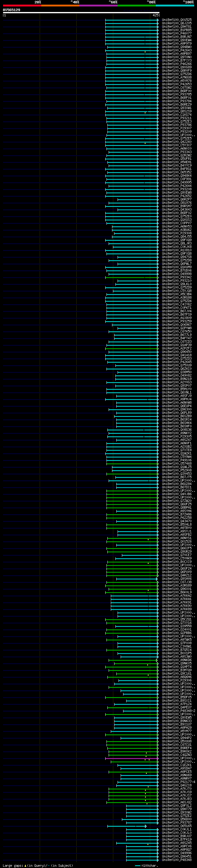Click on UniRef100_Q8S2S9
The height and width of the screenshot is (868, 197).
coord(177,111)
